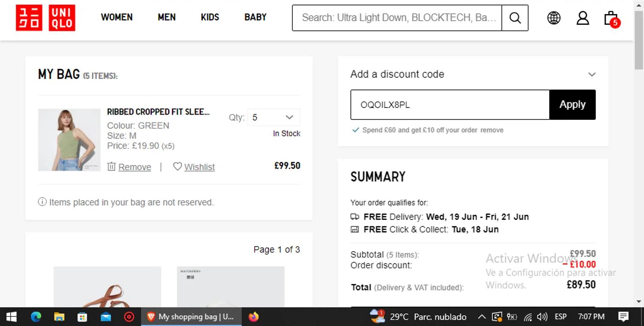Click the ESP language indicator
Viewport: 644px width, 326px height.
(x=561, y=317)
